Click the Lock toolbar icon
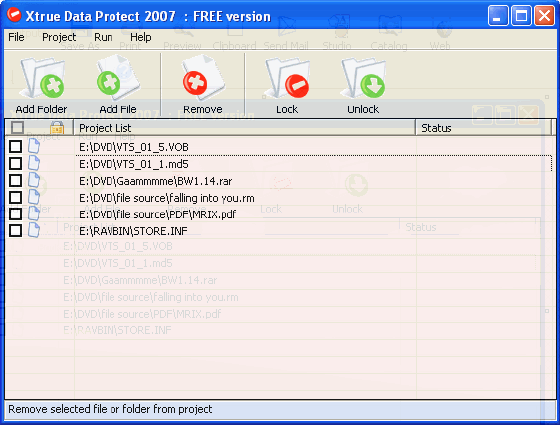560x425 pixels. pos(287,79)
